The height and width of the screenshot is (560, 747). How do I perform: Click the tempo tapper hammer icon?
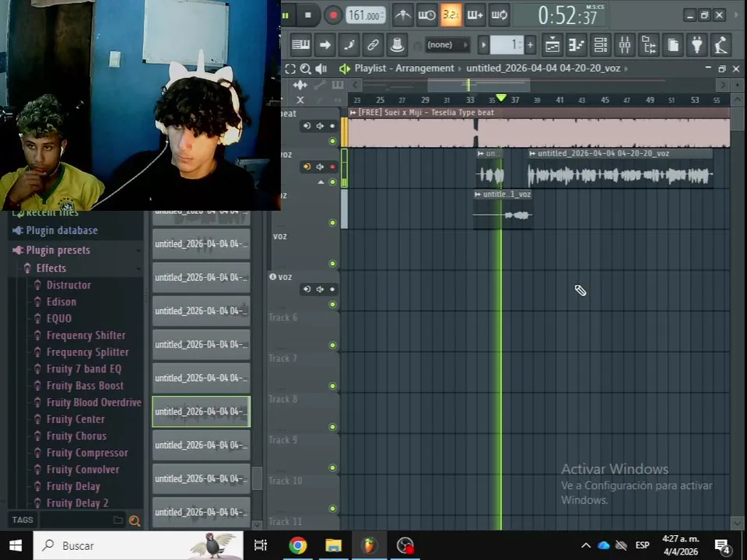(721, 45)
